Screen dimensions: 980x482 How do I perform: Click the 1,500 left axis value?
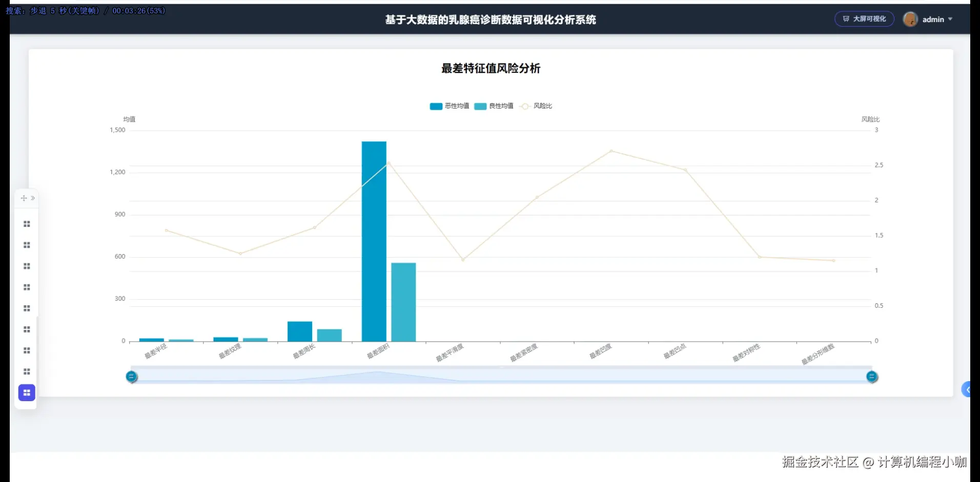tap(117, 130)
